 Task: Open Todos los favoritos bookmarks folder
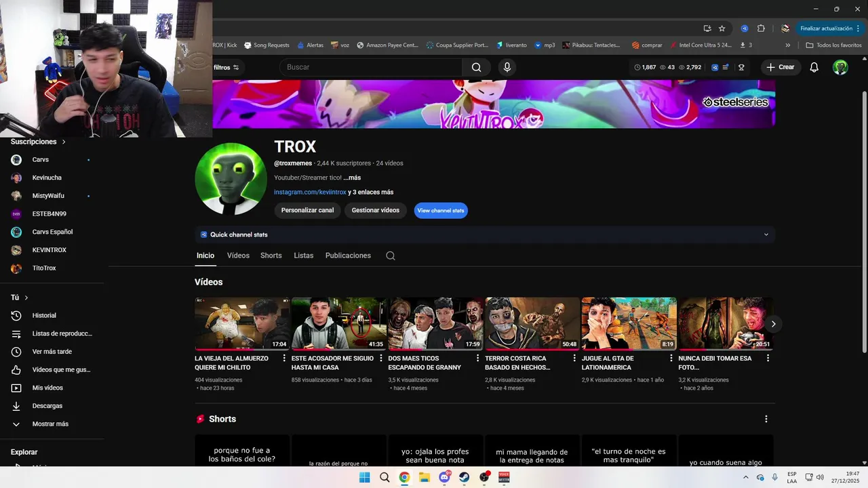pos(833,45)
